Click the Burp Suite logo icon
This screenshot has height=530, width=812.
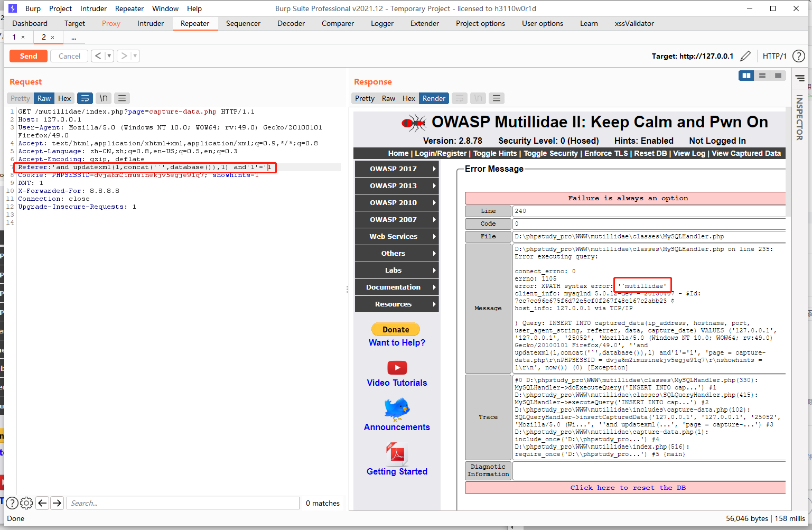[13, 8]
